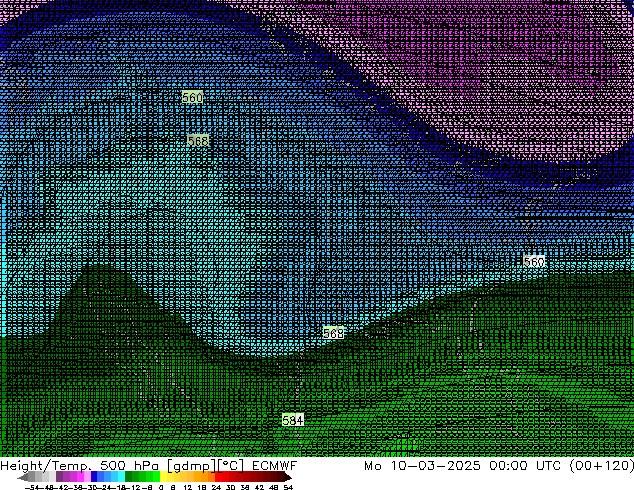Viewport: 634px width, 490px height.
Task: Click the 568 label below the blue 560
Action: pos(198,141)
